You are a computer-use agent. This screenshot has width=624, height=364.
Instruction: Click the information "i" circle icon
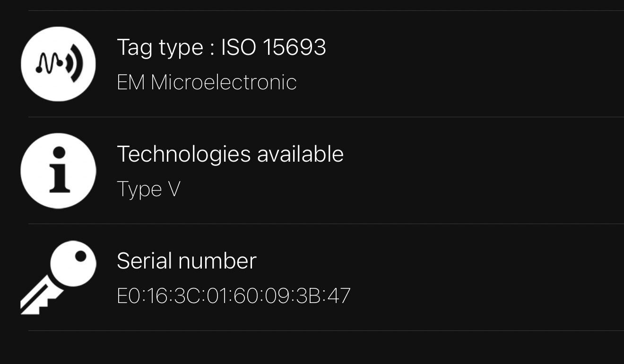pos(58,171)
